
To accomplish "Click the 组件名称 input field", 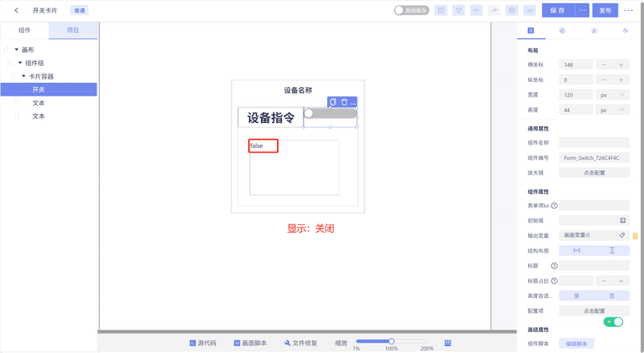I will (x=594, y=142).
